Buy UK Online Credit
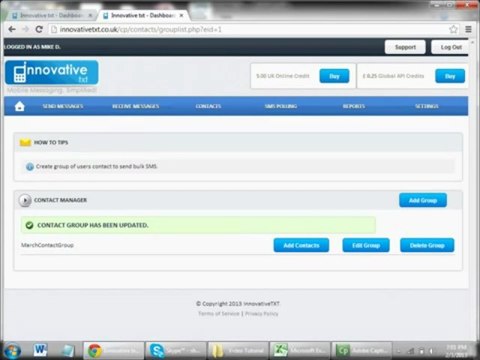 point(334,76)
